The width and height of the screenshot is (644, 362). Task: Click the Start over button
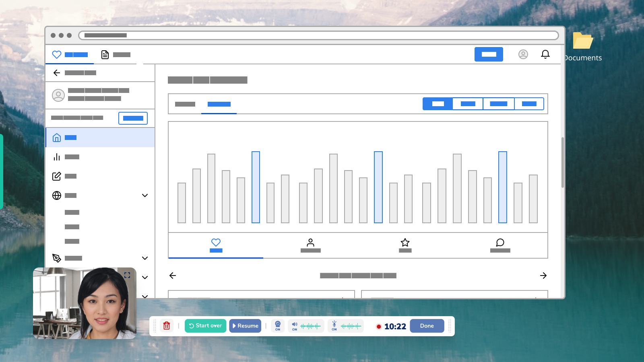tap(205, 326)
